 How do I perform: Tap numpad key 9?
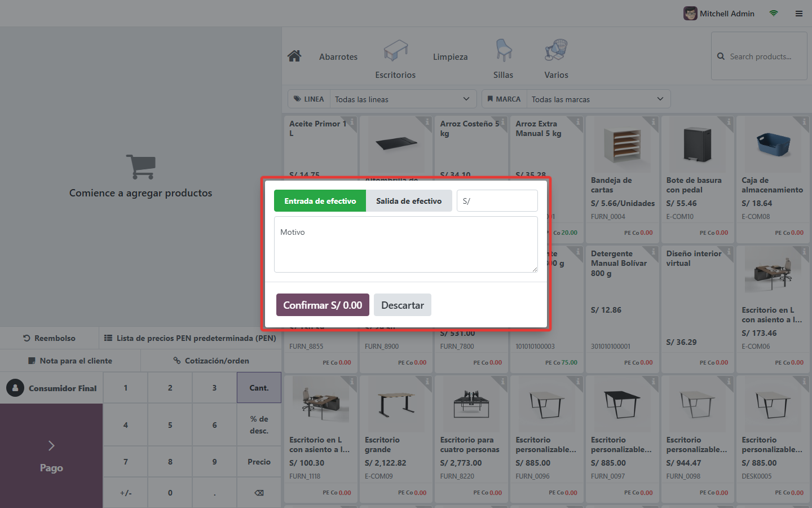[x=214, y=462]
